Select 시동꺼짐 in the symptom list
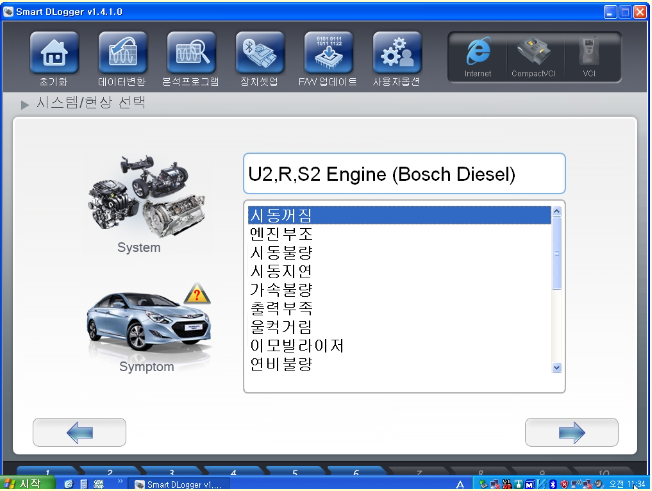 (399, 215)
